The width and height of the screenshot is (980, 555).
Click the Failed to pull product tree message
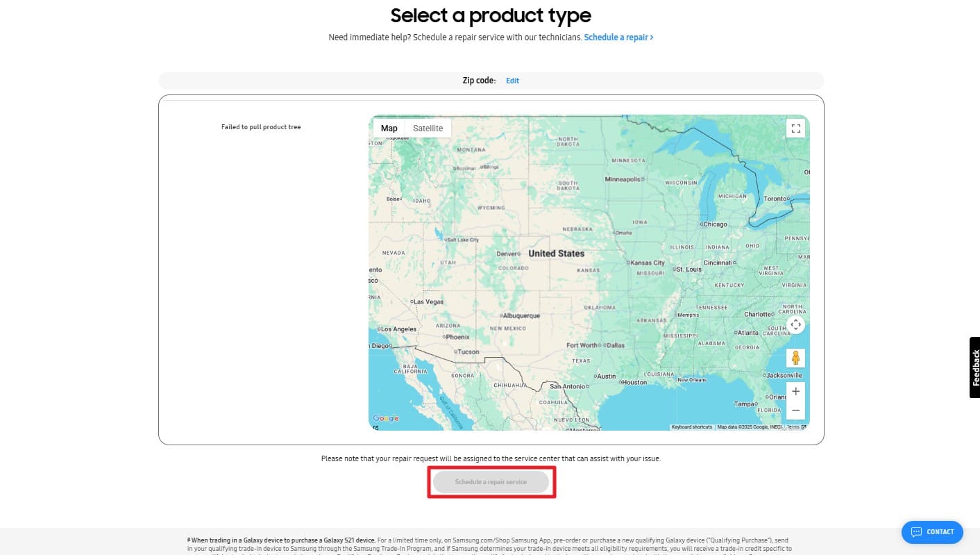tap(261, 127)
